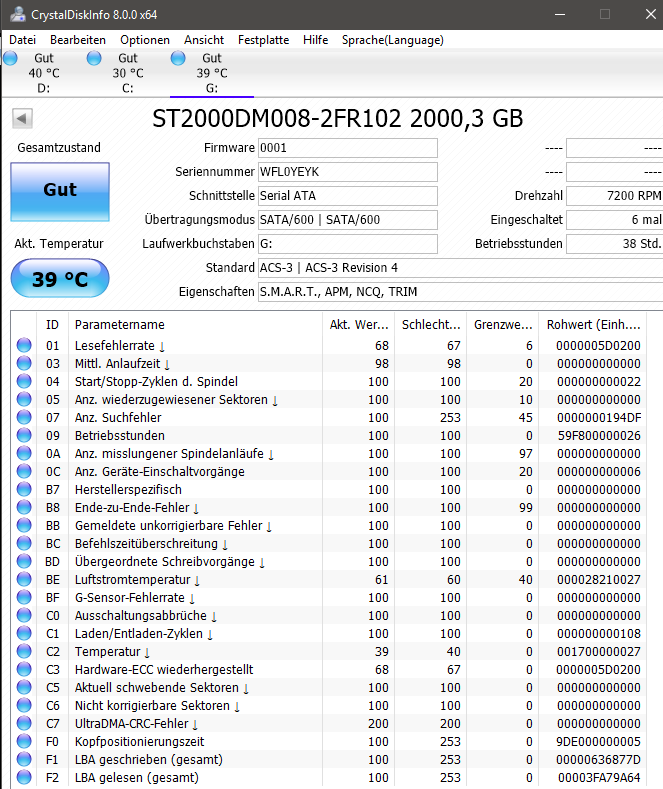Click the previous disk arrow button
663x789 pixels.
click(22, 119)
